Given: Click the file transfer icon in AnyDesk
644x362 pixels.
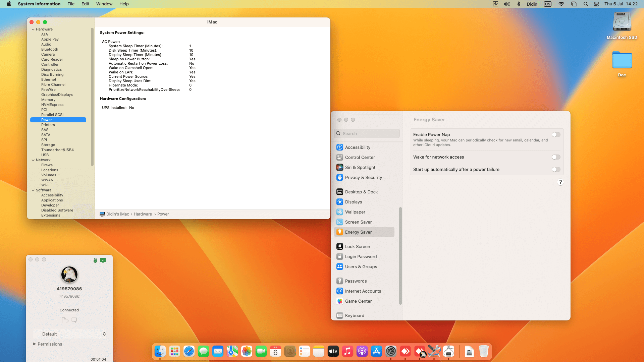Looking at the screenshot, I should [65, 320].
